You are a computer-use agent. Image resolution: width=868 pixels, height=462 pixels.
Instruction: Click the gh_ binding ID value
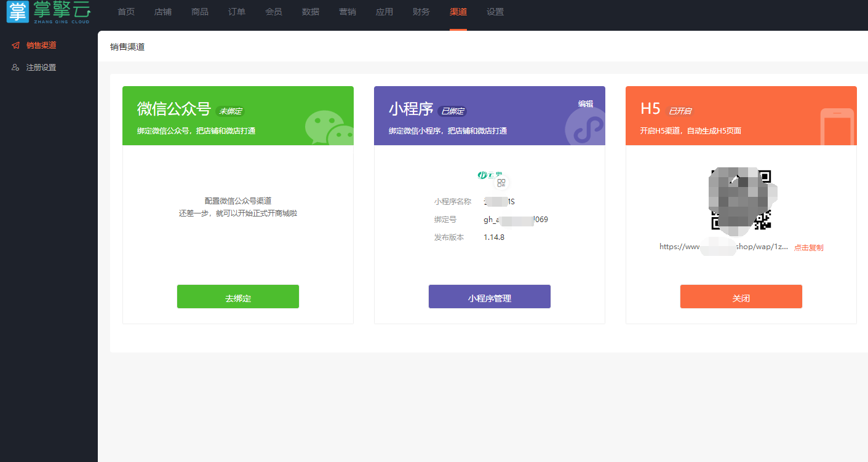coord(516,220)
